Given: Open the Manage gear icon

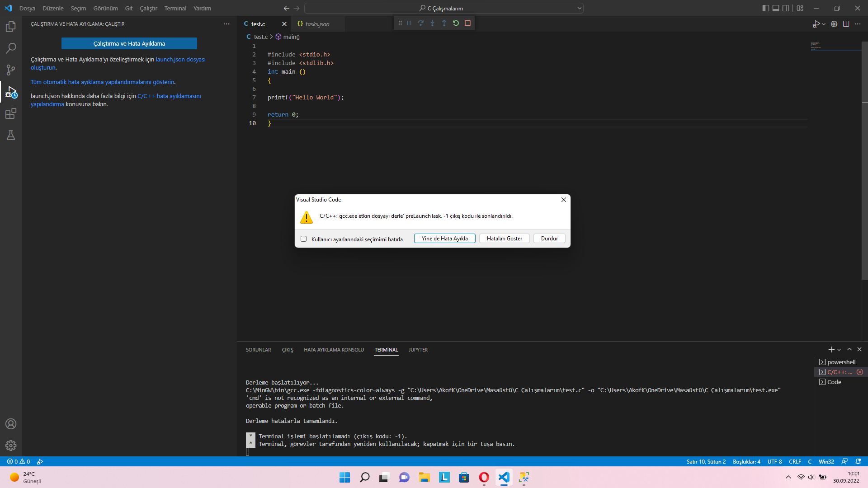Looking at the screenshot, I should tap(11, 446).
